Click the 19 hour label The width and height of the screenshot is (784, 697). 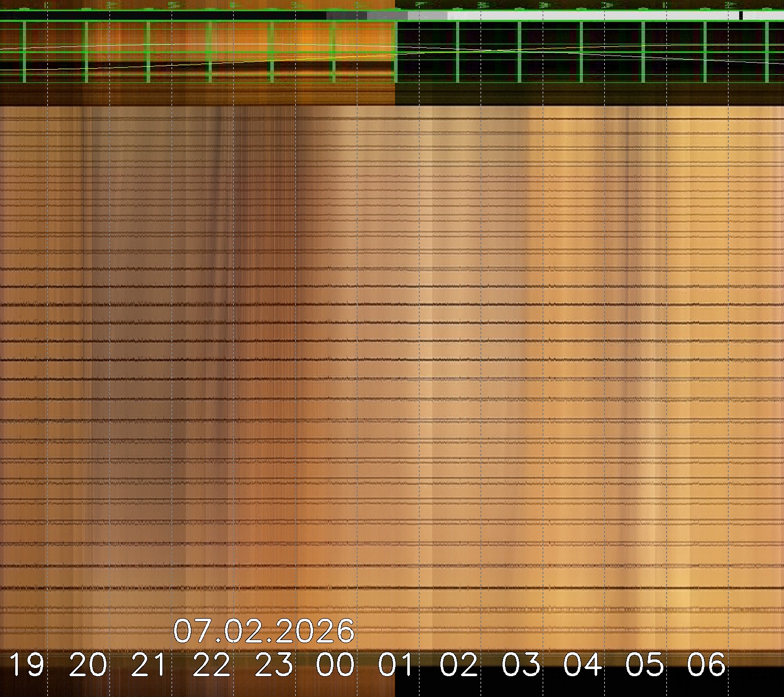pyautogui.click(x=26, y=664)
